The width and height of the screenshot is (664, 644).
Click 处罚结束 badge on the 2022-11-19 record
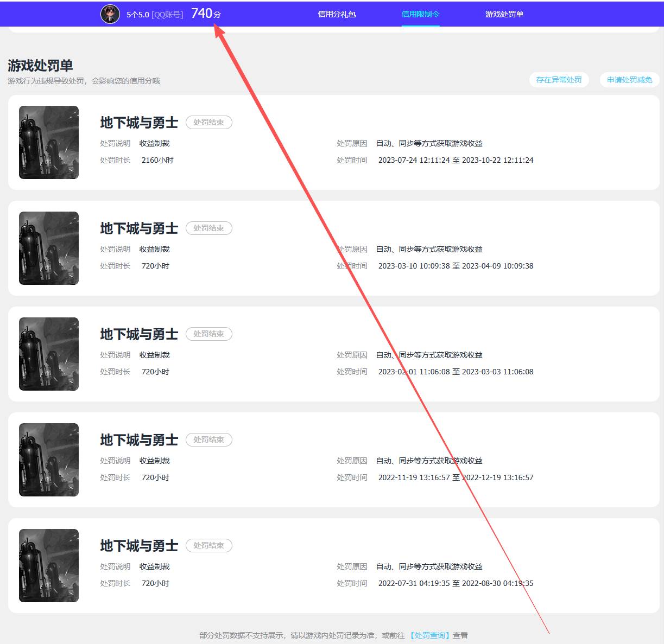pos(209,440)
